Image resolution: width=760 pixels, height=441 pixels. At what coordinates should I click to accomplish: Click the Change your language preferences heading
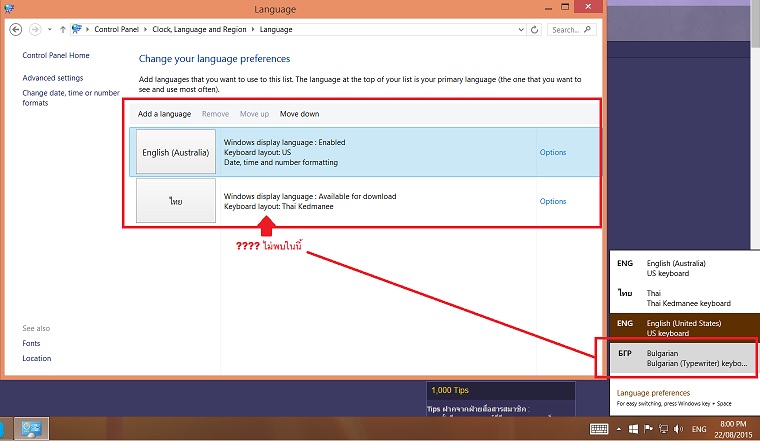click(x=214, y=59)
